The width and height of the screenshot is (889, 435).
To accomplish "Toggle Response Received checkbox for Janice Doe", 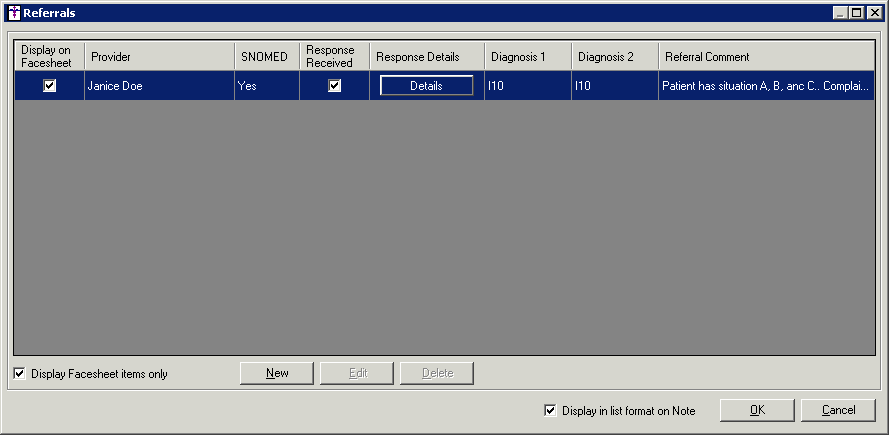I will 335,86.
